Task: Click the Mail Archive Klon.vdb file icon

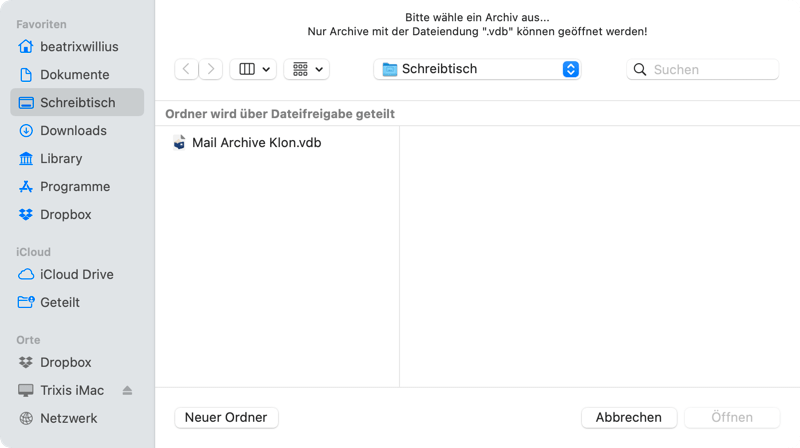Action: tap(179, 142)
